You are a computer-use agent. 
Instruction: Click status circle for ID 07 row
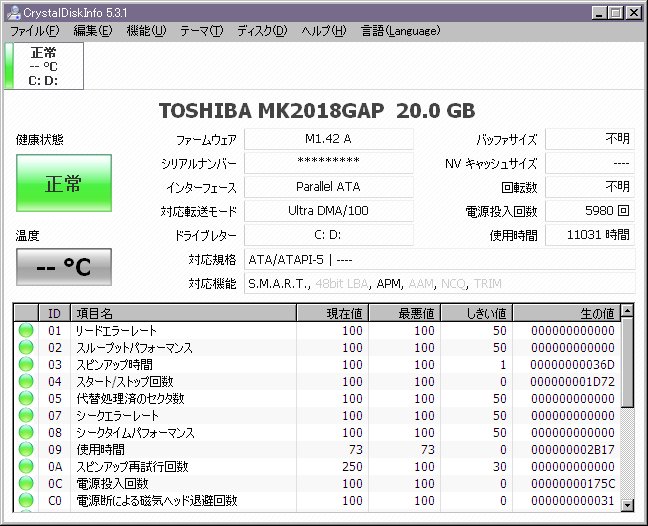[26, 415]
